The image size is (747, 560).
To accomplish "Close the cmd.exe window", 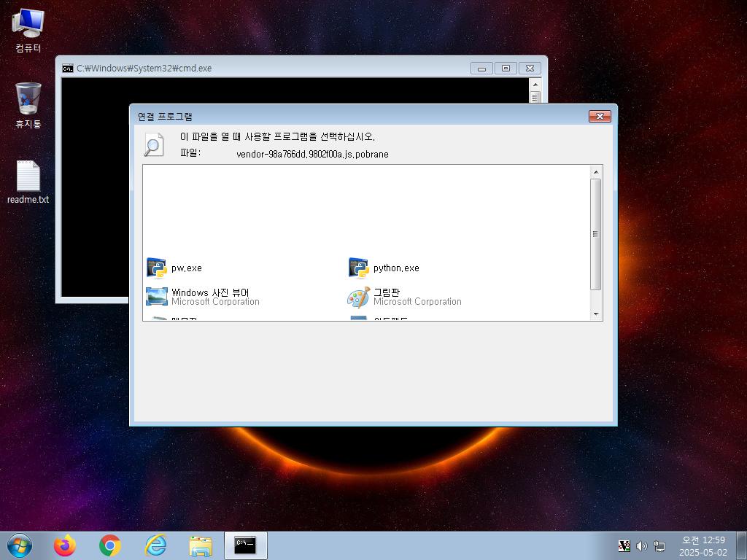I will click(x=530, y=68).
